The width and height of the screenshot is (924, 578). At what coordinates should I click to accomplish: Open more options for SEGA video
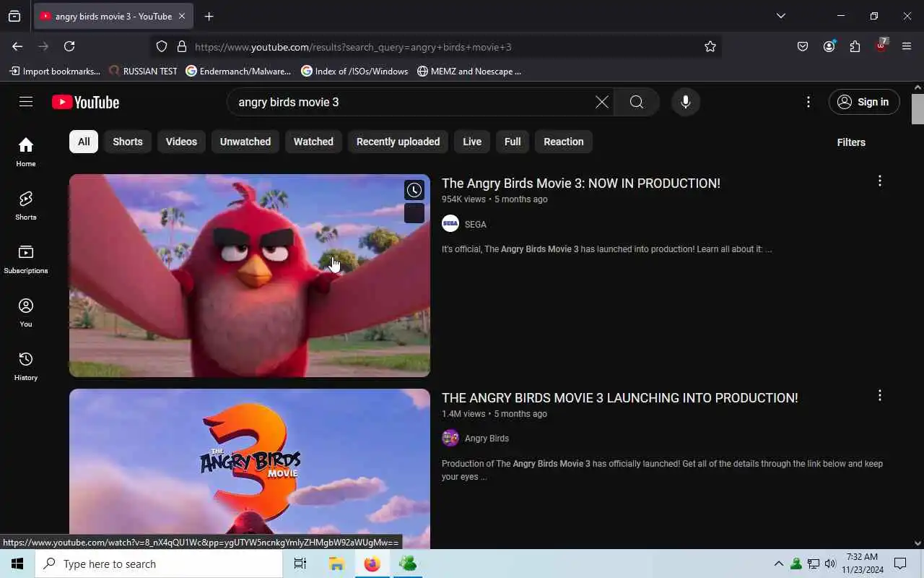pyautogui.click(x=879, y=181)
